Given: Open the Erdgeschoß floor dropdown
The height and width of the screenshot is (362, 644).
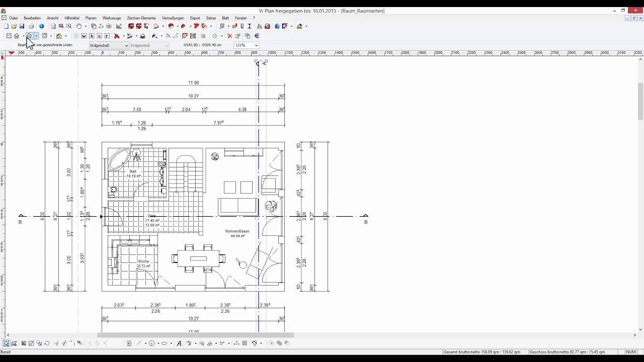Looking at the screenshot, I should click(109, 45).
